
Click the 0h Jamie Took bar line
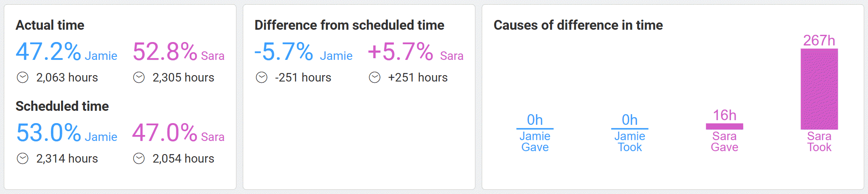click(629, 129)
